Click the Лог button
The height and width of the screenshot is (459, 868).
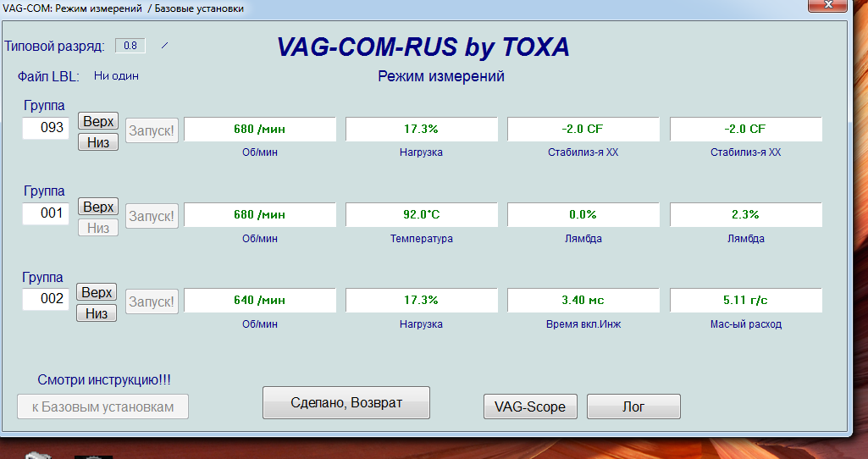(633, 406)
